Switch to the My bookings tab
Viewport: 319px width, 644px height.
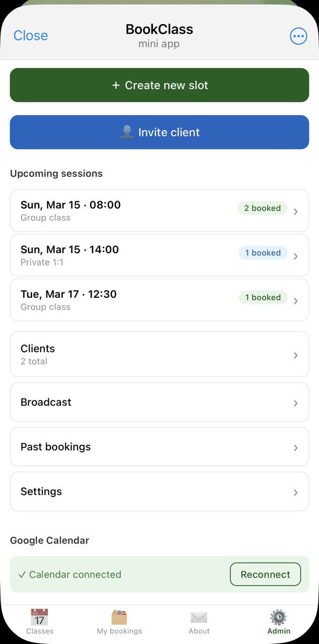click(x=119, y=624)
